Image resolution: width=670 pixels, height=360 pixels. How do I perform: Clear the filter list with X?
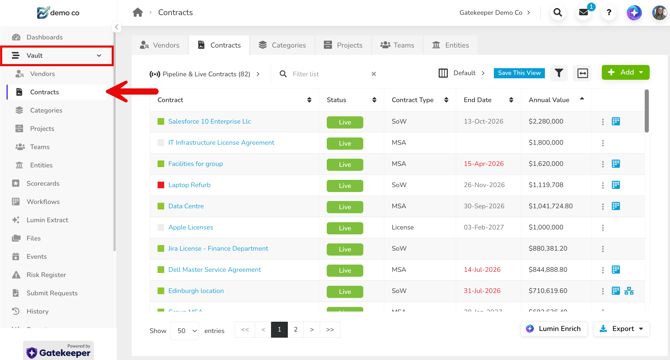[x=373, y=74]
